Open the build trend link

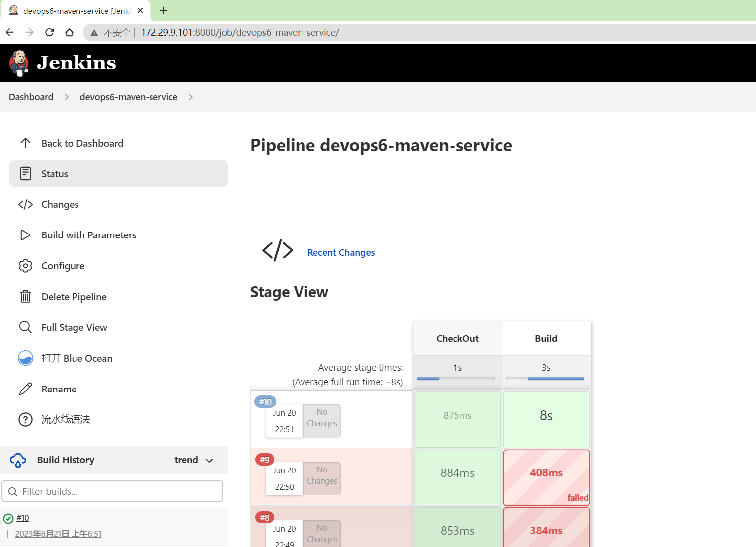tap(186, 460)
